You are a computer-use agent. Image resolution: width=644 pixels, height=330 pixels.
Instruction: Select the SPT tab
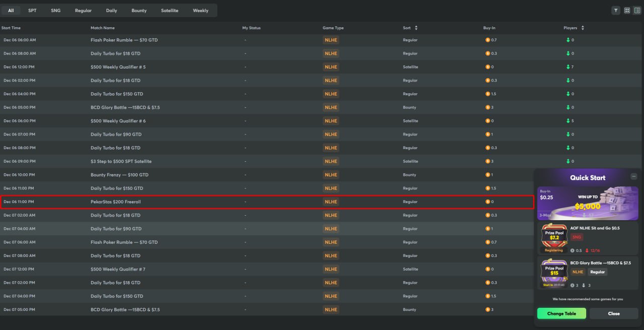click(x=32, y=11)
